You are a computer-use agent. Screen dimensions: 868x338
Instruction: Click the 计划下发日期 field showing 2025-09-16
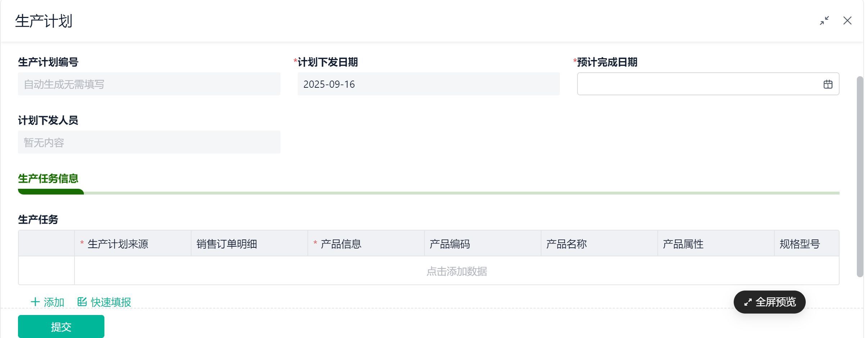[x=428, y=84]
